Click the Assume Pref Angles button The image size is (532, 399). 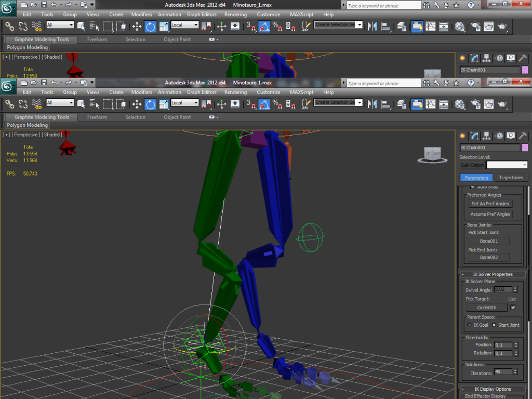[x=490, y=214]
